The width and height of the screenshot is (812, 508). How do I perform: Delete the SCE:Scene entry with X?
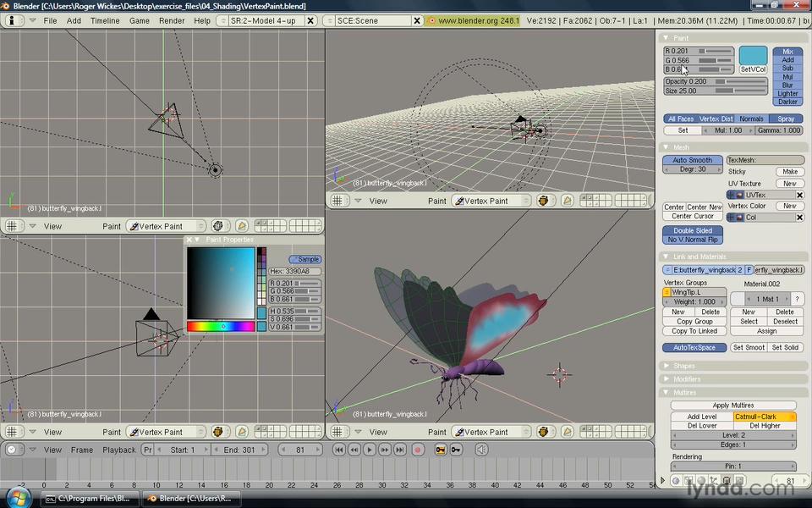417,20
